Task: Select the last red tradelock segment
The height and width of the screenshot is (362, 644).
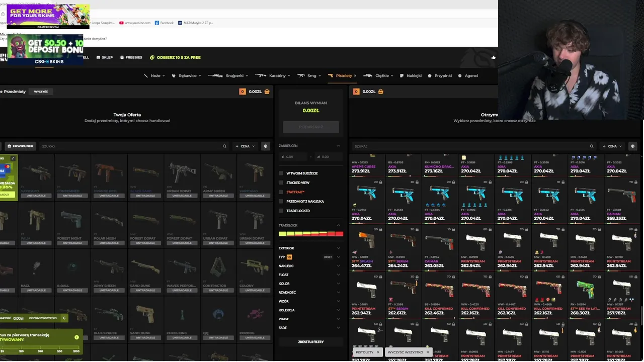Action: 340,234
